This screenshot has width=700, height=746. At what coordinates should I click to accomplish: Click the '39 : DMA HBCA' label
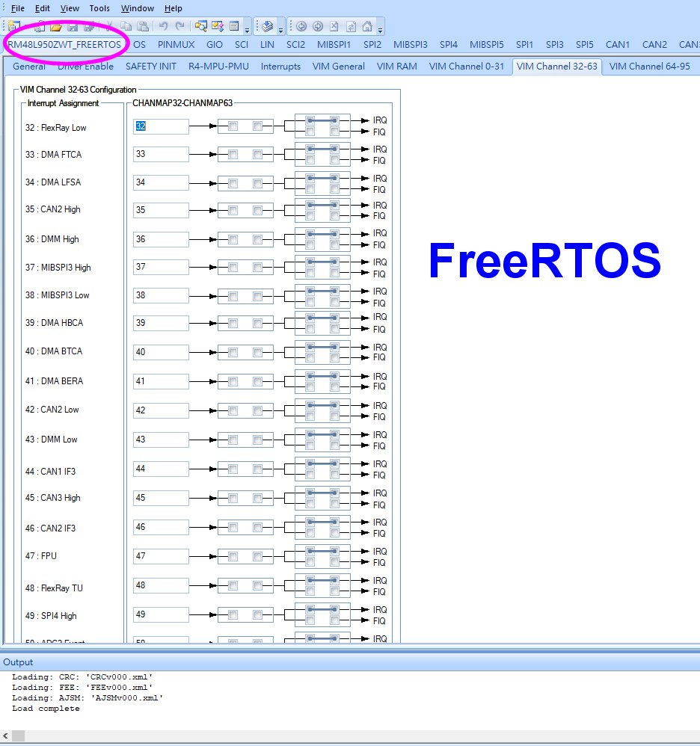pos(55,323)
